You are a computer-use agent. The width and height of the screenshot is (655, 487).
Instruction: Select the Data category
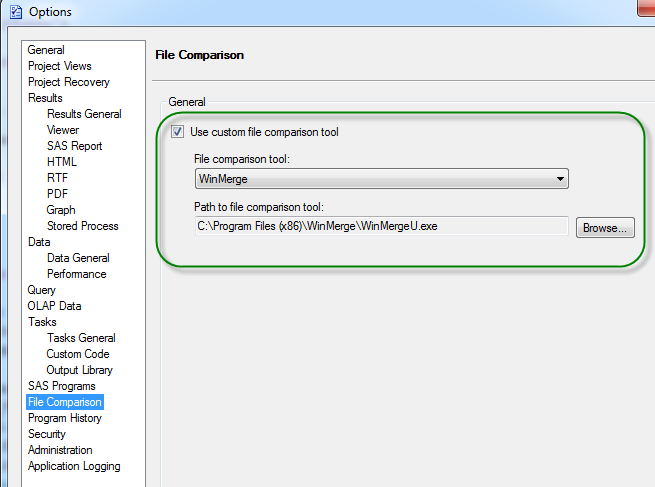tap(39, 242)
